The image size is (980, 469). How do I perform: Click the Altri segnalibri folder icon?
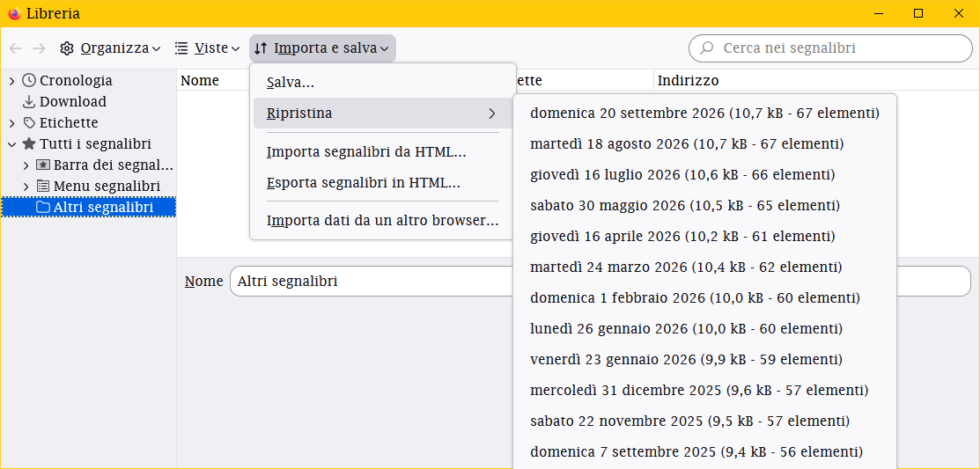pos(43,208)
